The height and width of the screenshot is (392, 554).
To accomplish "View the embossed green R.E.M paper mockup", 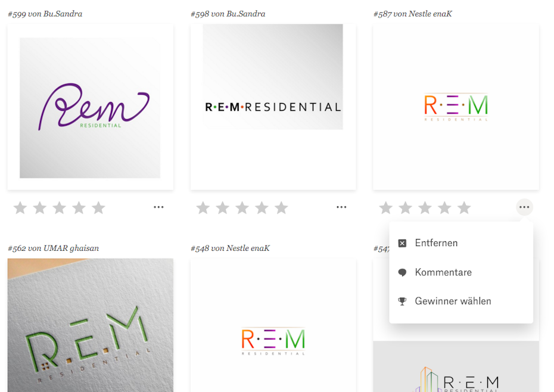I will coord(90,325).
